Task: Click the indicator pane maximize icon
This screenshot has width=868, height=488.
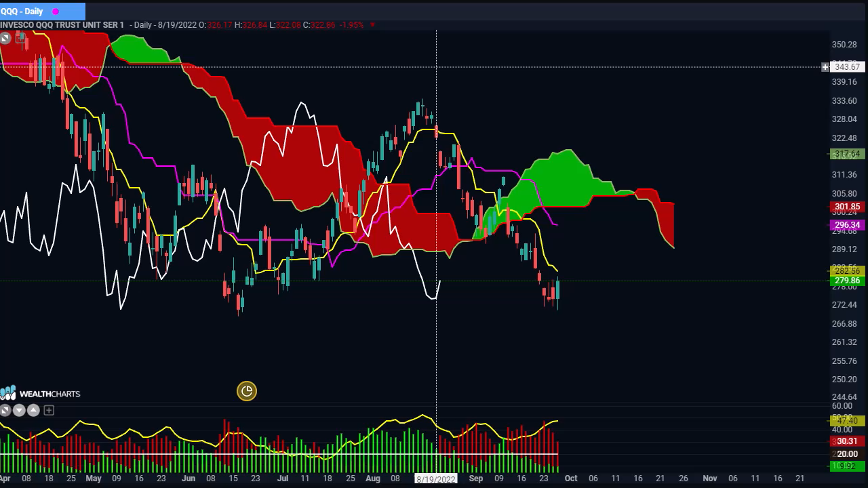Action: [x=5, y=410]
